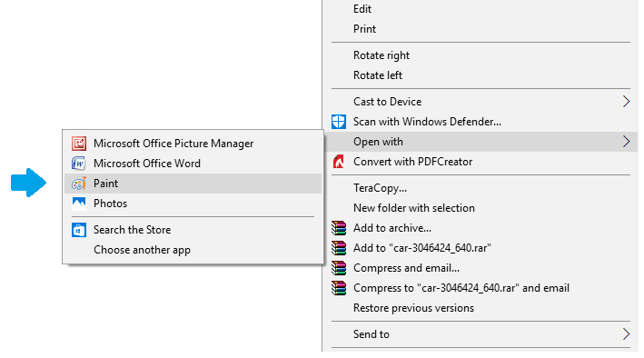Click the Microsoft Office Picture Manager icon
This screenshot has height=358, width=644.
79,144
